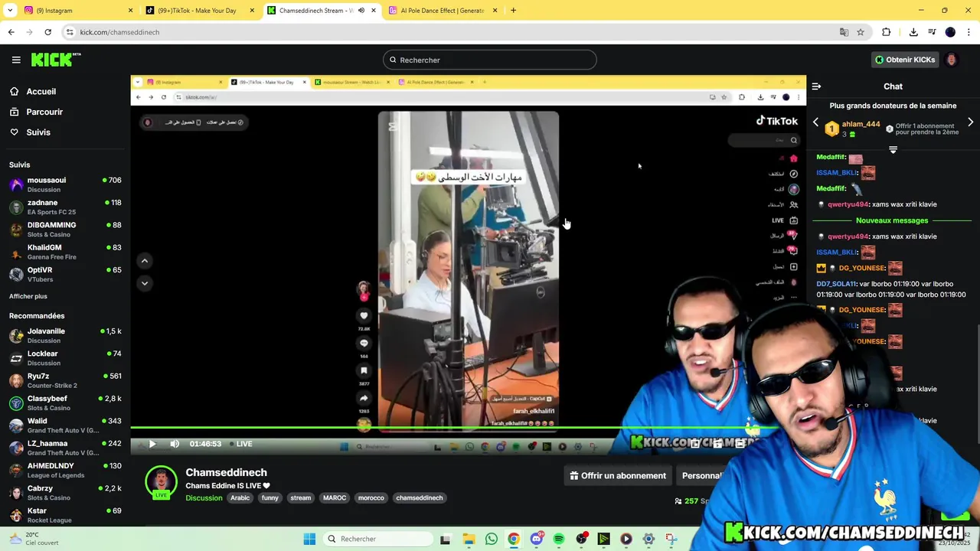Open Ryu7z's Counter-Strike 2 stream
Viewport: 980px width, 551px height.
[65, 380]
